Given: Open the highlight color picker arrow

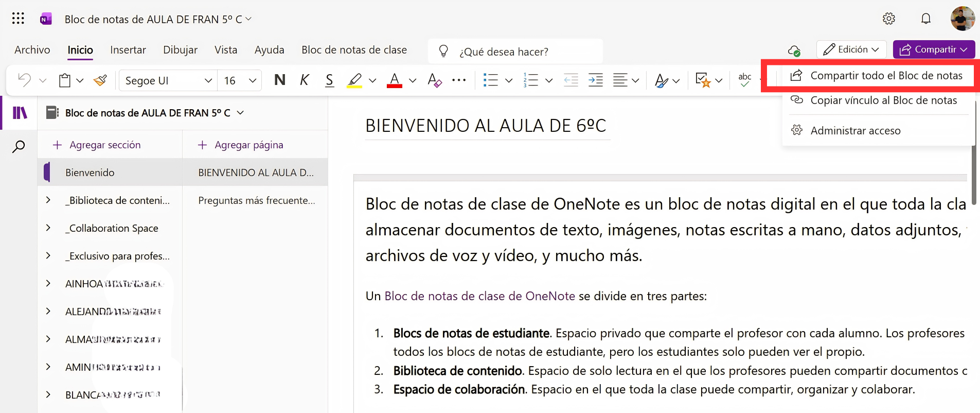Looking at the screenshot, I should click(372, 81).
